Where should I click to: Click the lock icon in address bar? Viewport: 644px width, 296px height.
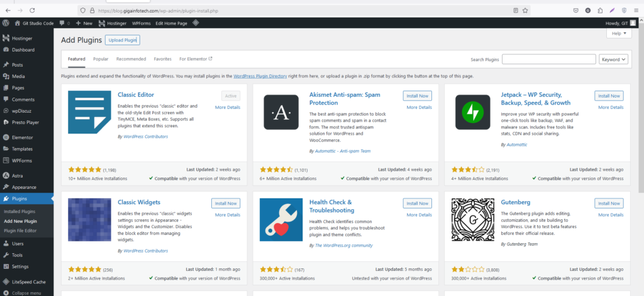(92, 11)
